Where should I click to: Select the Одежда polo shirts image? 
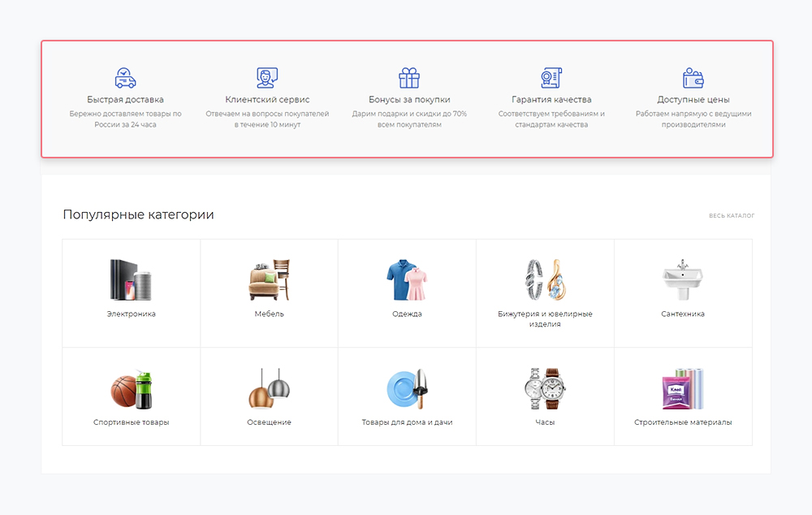(407, 280)
